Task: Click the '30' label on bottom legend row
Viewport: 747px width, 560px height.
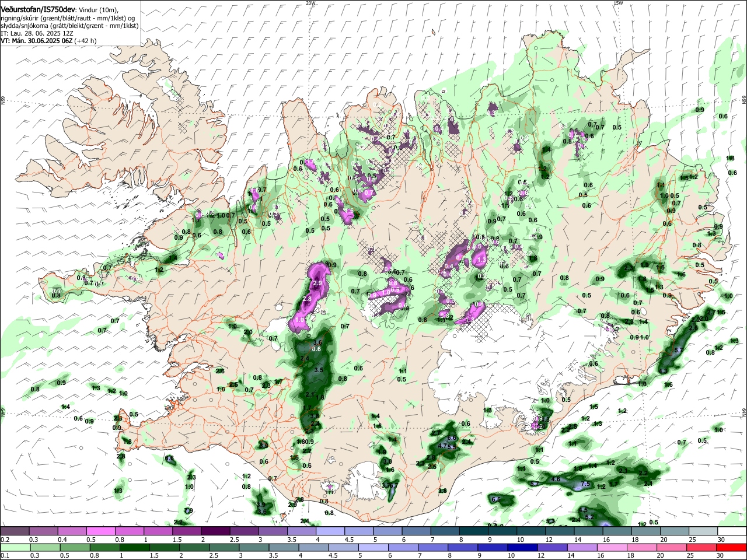Action: pos(720,556)
